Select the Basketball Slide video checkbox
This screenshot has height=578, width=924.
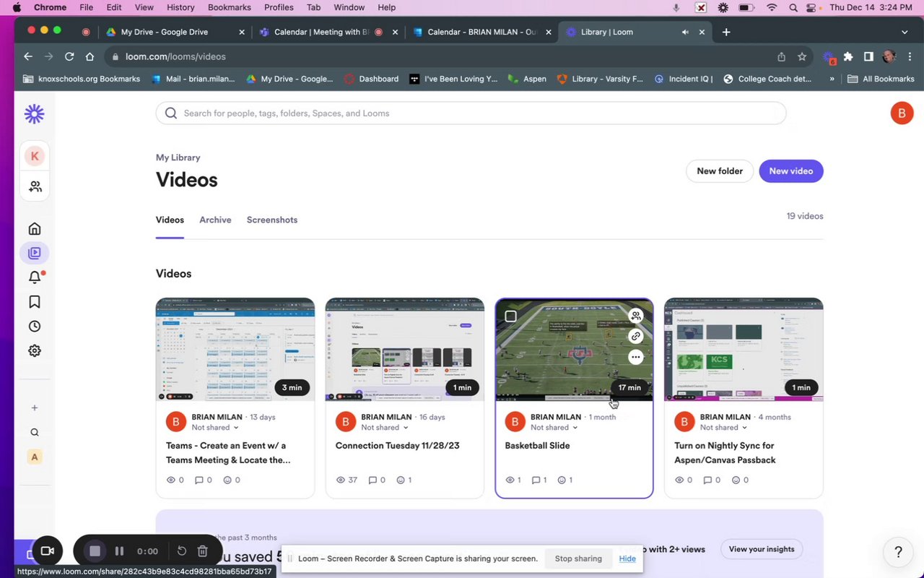click(x=511, y=316)
